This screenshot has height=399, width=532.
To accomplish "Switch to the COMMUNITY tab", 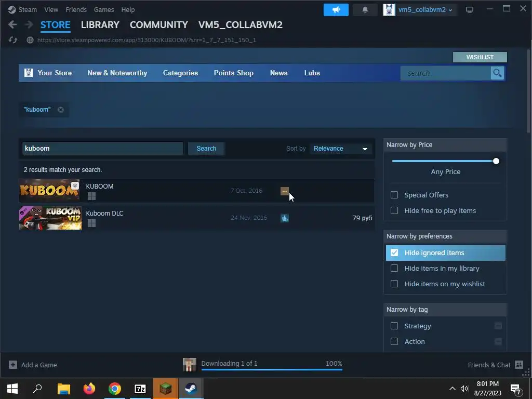I will (x=159, y=25).
